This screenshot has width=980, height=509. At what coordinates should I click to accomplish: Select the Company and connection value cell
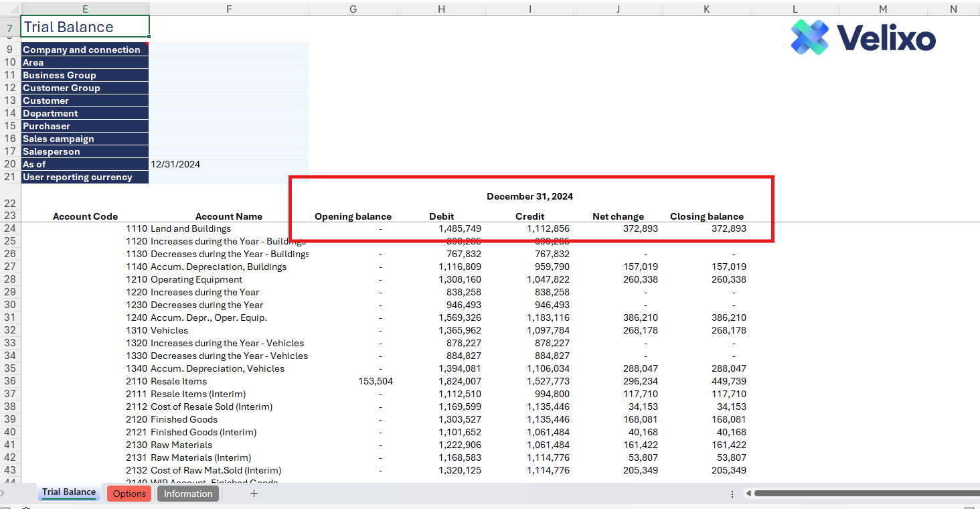click(228, 50)
